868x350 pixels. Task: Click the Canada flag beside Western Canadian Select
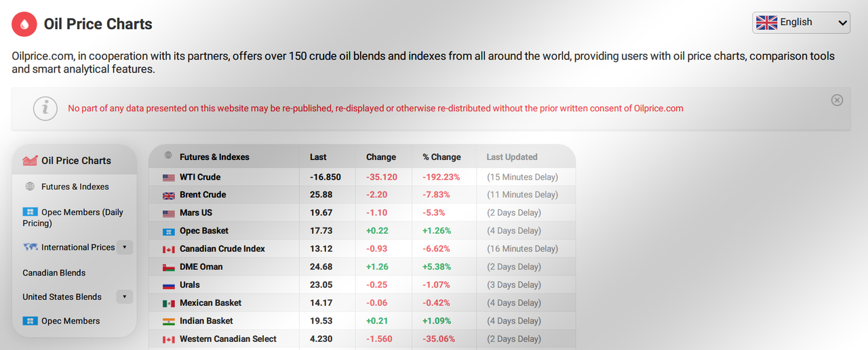[169, 340]
